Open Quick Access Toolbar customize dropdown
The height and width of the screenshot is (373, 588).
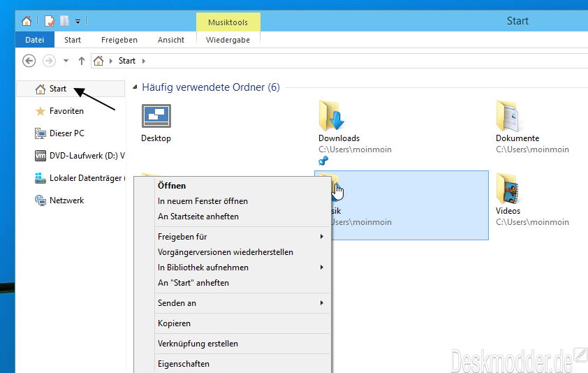tap(78, 22)
